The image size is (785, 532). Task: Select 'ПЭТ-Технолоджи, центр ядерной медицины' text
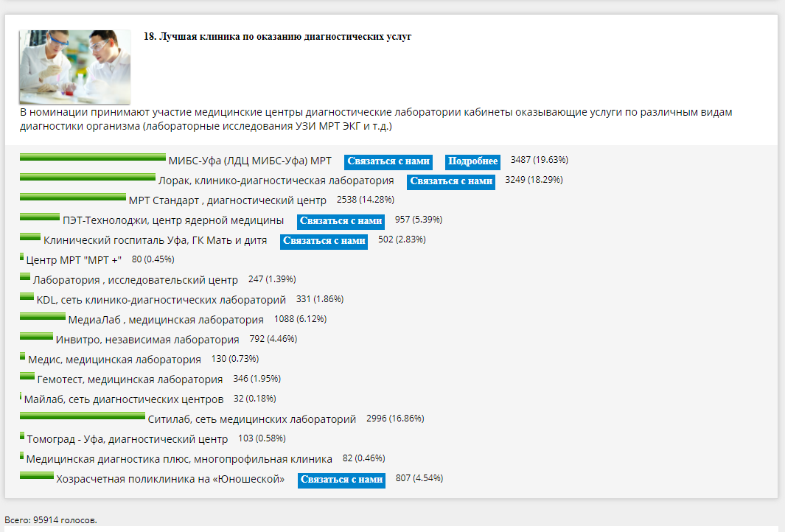click(173, 221)
